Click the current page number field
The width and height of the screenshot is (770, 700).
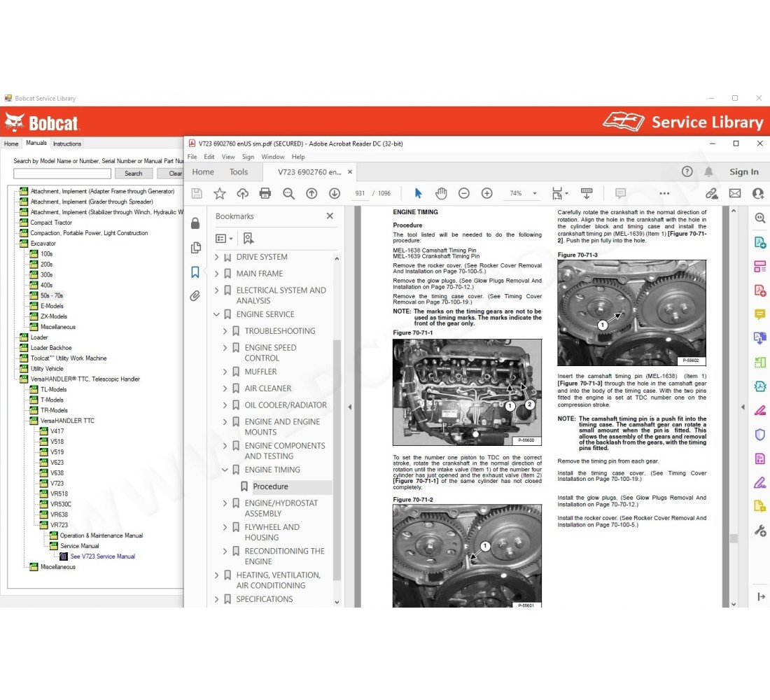tap(360, 193)
